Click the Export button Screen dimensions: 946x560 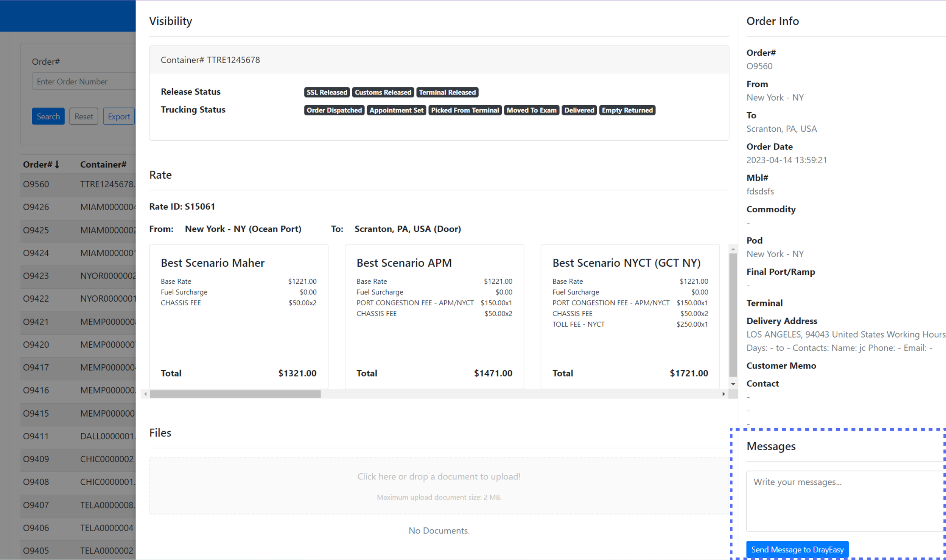(118, 117)
